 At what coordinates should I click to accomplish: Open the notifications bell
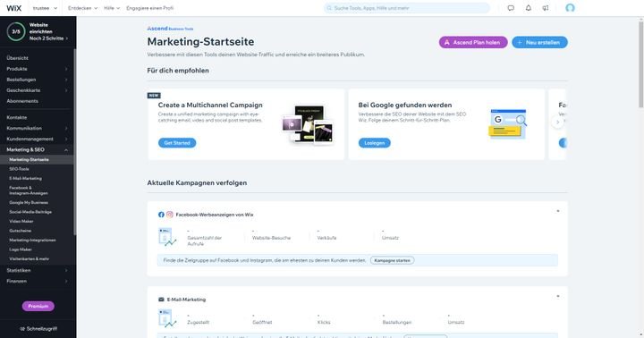click(529, 8)
